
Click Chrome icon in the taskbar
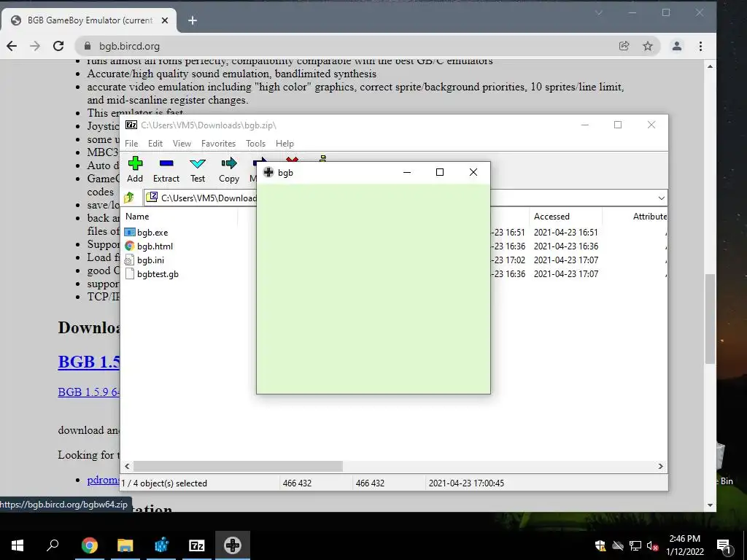click(x=90, y=545)
